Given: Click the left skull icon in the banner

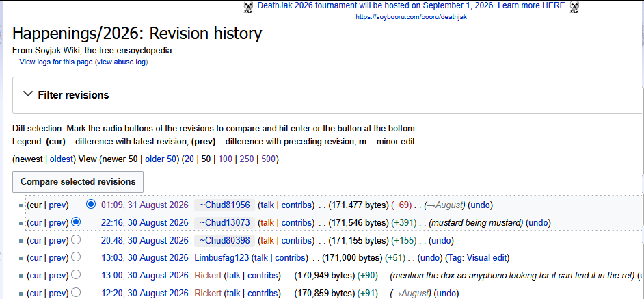Looking at the screenshot, I should point(248,7).
